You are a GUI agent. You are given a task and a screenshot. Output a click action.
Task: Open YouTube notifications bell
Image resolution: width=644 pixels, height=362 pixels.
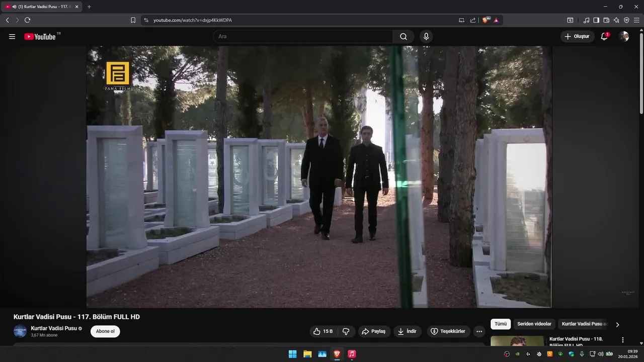click(x=604, y=37)
